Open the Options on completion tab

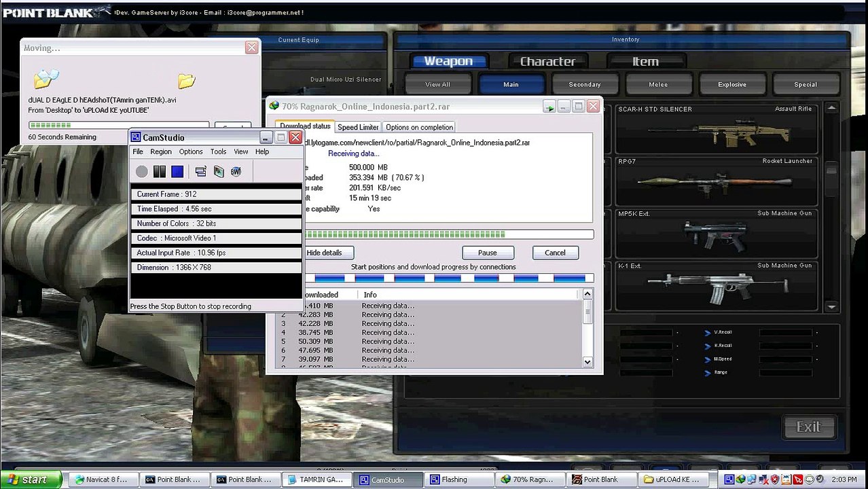(419, 127)
